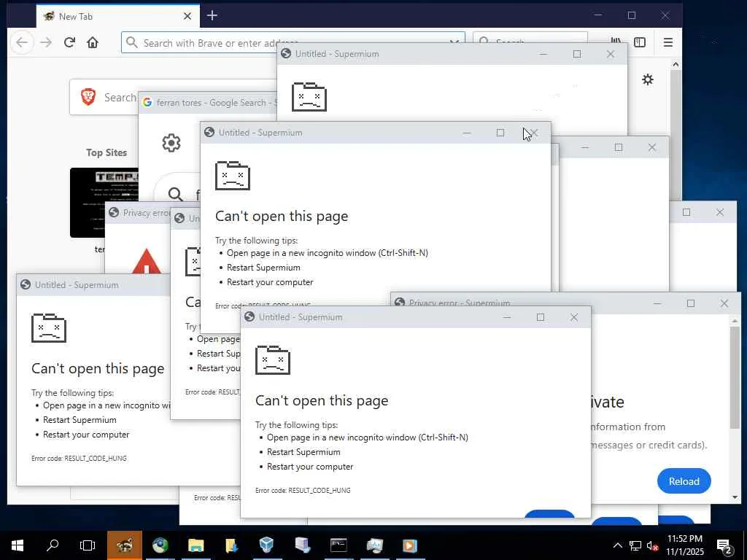This screenshot has height=560, width=747.
Task: Click 'Can't open this page' in front window
Action: (x=322, y=400)
